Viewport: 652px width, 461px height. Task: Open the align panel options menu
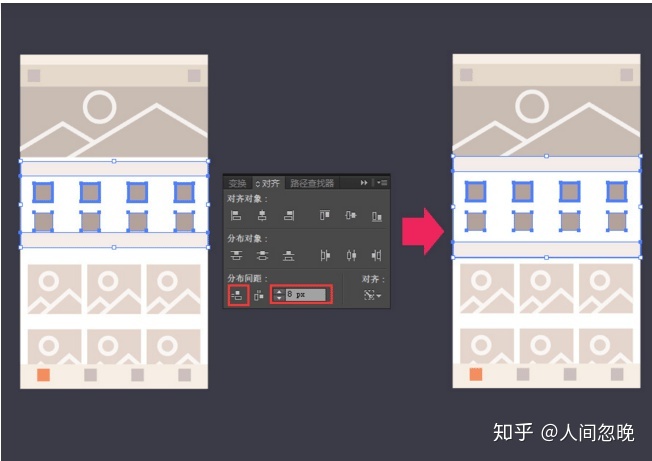(x=382, y=182)
